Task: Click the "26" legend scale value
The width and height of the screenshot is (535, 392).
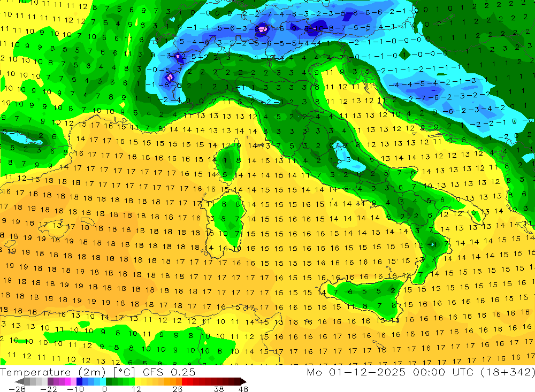Action: [178, 389]
